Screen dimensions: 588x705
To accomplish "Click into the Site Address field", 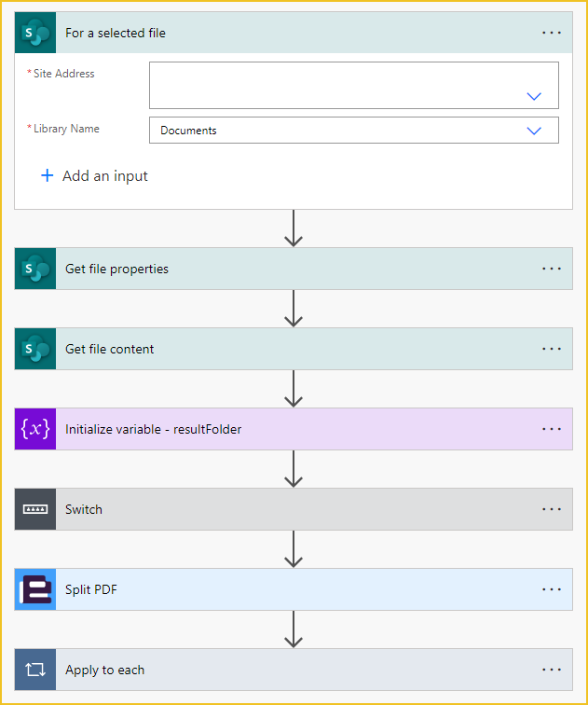I will (354, 86).
